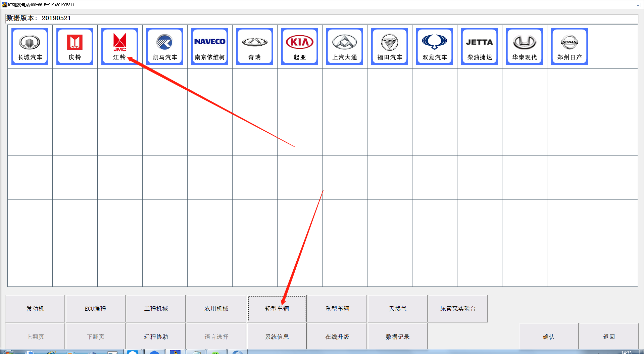The image size is (644, 354).
Task: Click the 上翻页 page-up button
Action: point(35,337)
